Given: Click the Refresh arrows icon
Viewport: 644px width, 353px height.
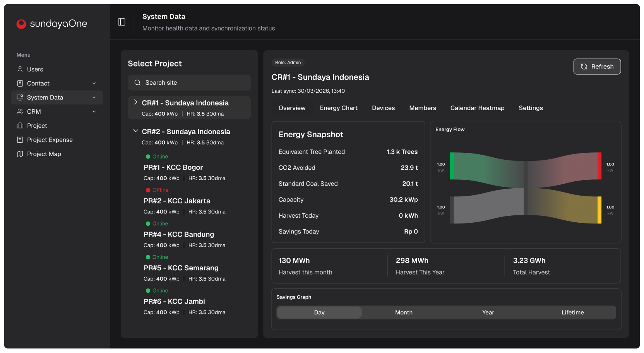Looking at the screenshot, I should (584, 67).
